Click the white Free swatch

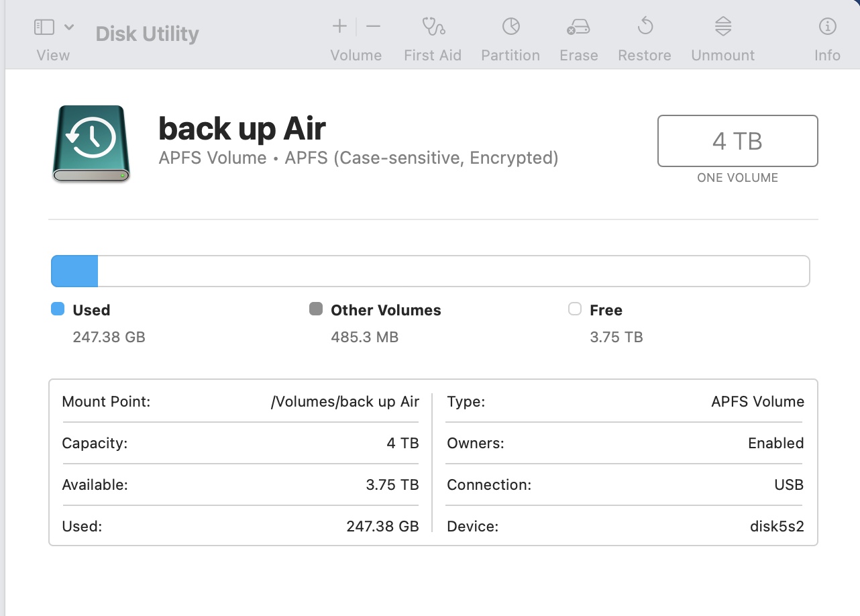click(575, 309)
